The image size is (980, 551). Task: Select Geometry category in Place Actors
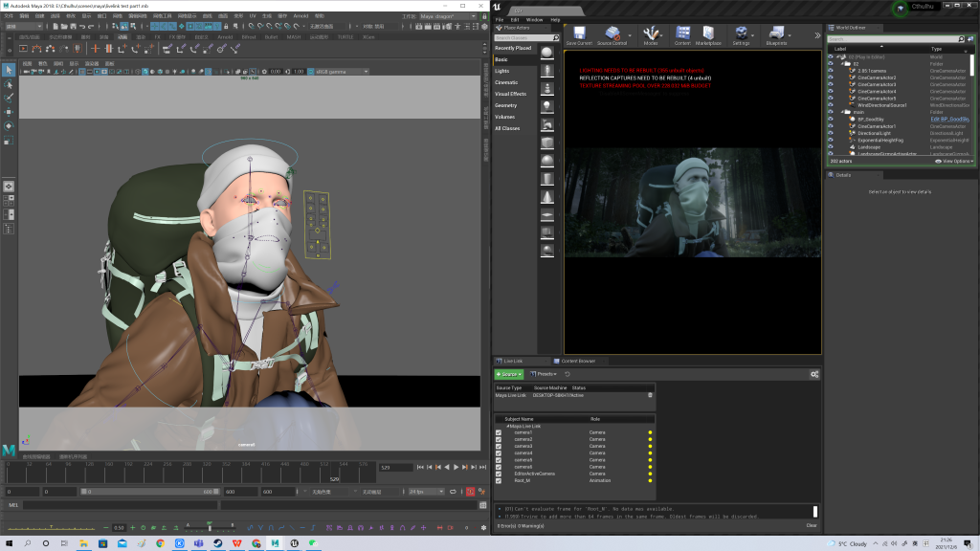505,105
